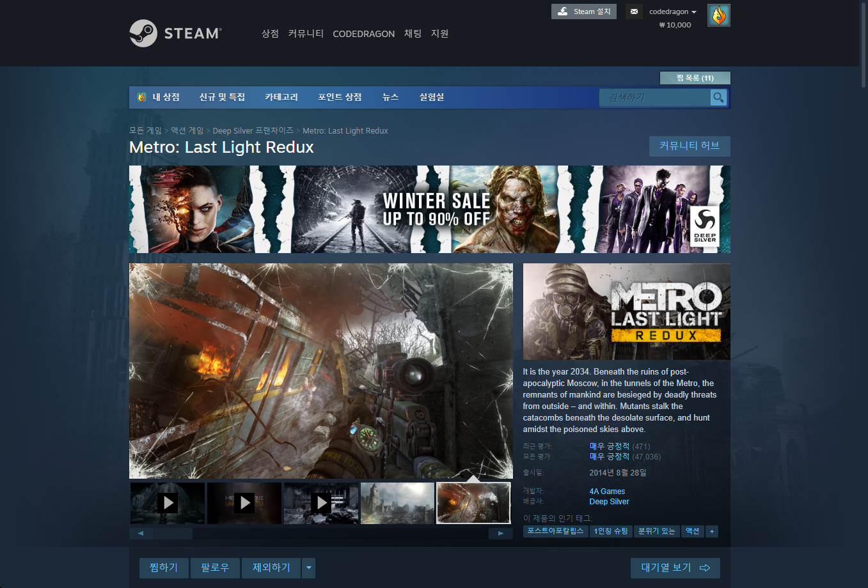Click the store search input field
The width and height of the screenshot is (868, 588).
point(654,97)
